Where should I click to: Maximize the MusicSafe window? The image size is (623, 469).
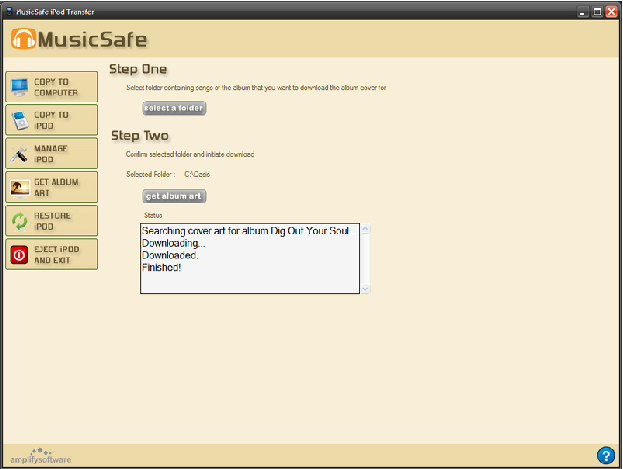pos(597,12)
